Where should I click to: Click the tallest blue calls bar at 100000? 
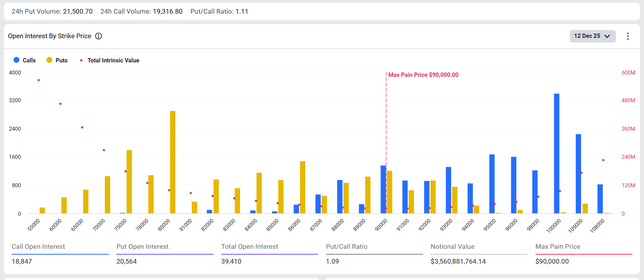coord(557,153)
